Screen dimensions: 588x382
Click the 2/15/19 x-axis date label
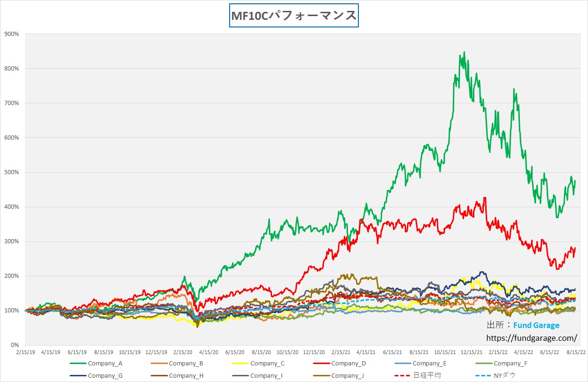pyautogui.click(x=25, y=352)
